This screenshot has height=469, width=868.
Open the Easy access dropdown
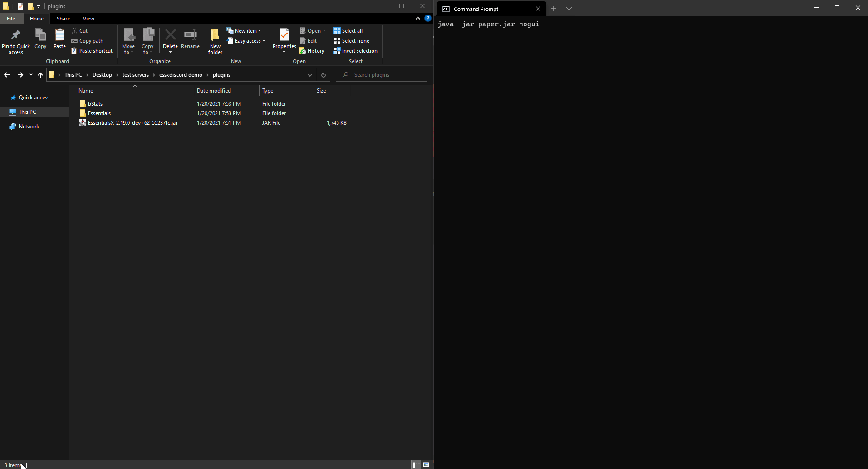(246, 41)
